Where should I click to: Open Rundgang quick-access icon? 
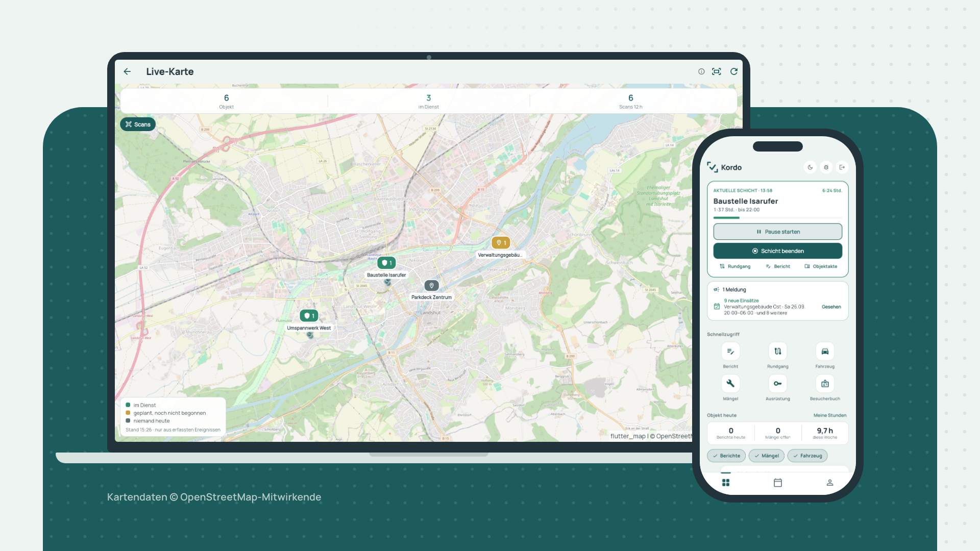pyautogui.click(x=777, y=352)
